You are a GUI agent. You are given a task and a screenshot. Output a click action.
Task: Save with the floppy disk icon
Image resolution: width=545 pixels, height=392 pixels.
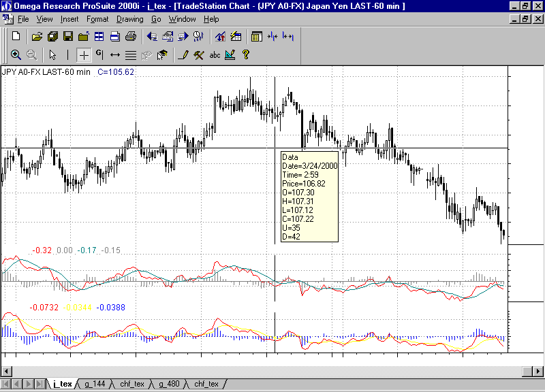68,37
